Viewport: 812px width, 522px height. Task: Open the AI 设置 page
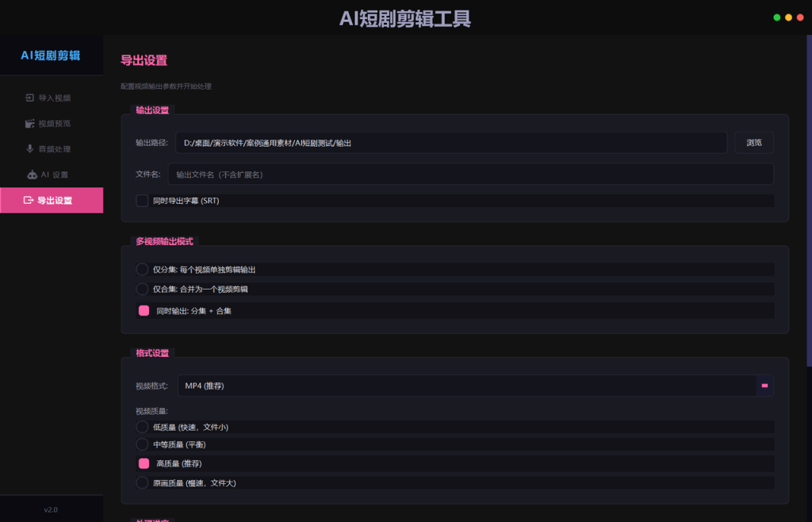[x=52, y=175]
